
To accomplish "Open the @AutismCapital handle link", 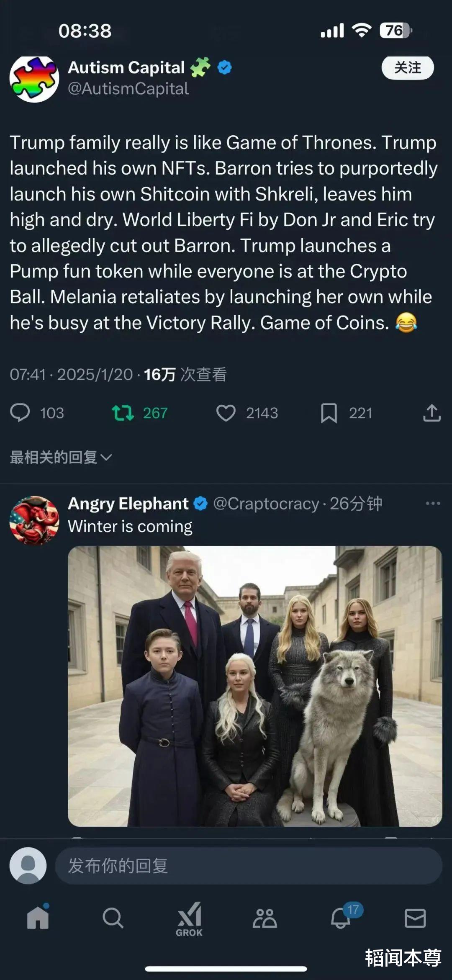I will [x=128, y=89].
